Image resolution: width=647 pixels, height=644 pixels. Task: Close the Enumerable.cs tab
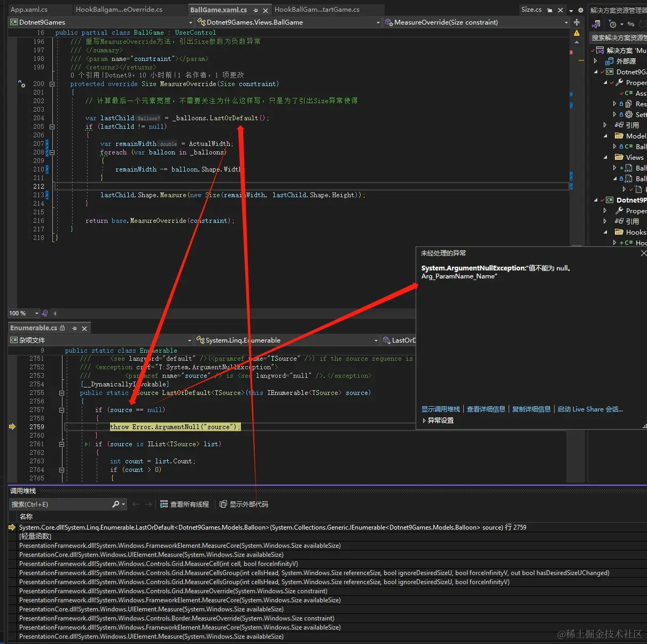(x=84, y=328)
